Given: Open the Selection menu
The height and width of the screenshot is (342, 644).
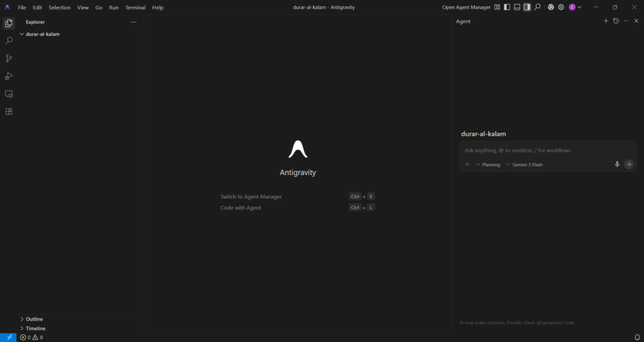Looking at the screenshot, I should (x=60, y=8).
